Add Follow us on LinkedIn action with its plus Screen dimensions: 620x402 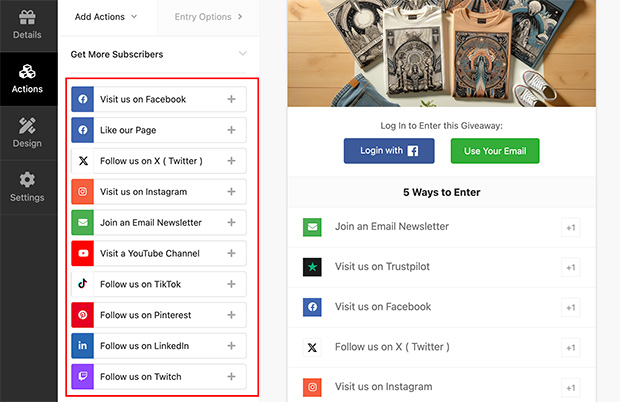point(231,346)
